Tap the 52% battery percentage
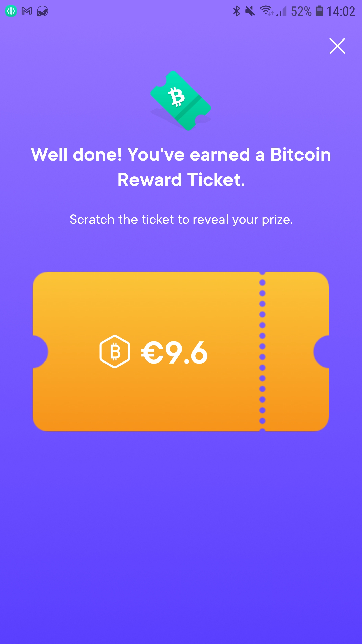Screen dimensions: 362x644 click(301, 11)
